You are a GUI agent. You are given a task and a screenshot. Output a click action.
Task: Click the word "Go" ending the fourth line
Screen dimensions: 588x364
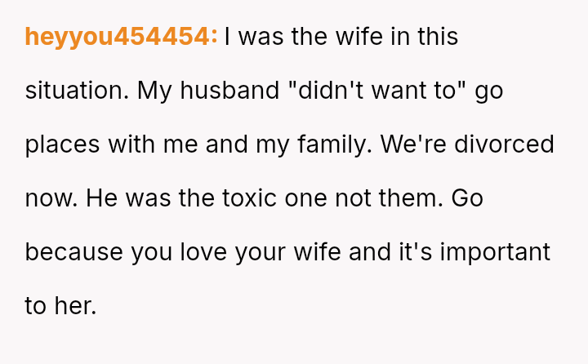(x=467, y=198)
